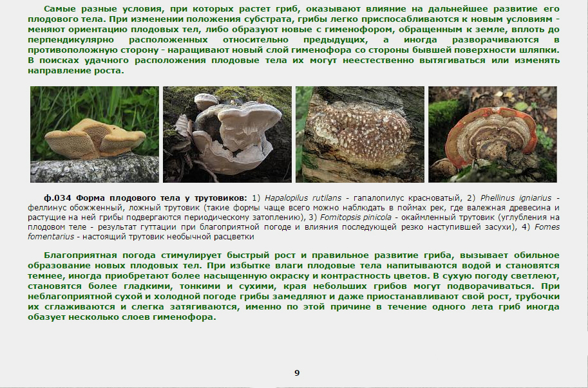The width and height of the screenshot is (588, 388).
Task: Click the red-banded Fomes fomentarius photo
Action: click(492, 134)
